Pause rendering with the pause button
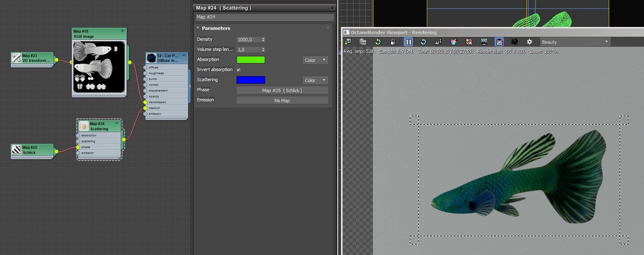Viewport: 644px width, 255px height. tap(408, 42)
